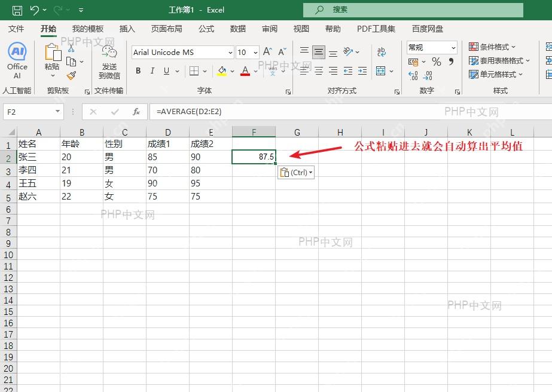The image size is (552, 392).
Task: Toggle underline formatting
Action: [166, 71]
